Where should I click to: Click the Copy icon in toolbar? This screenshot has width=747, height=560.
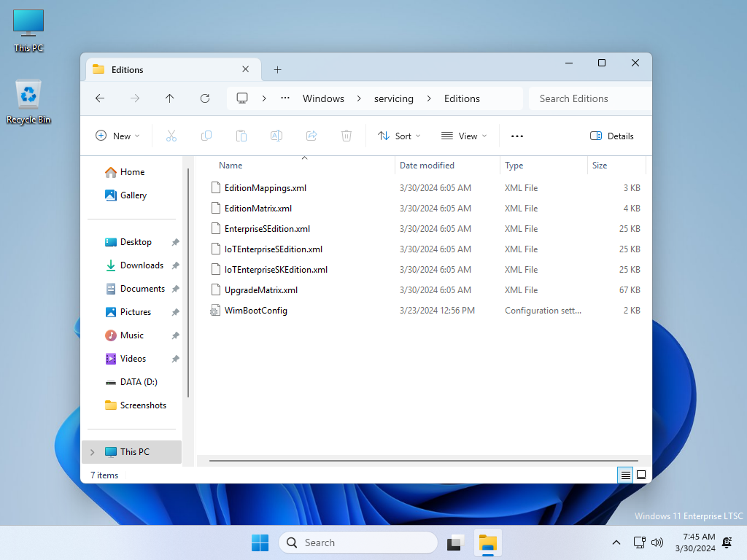206,136
